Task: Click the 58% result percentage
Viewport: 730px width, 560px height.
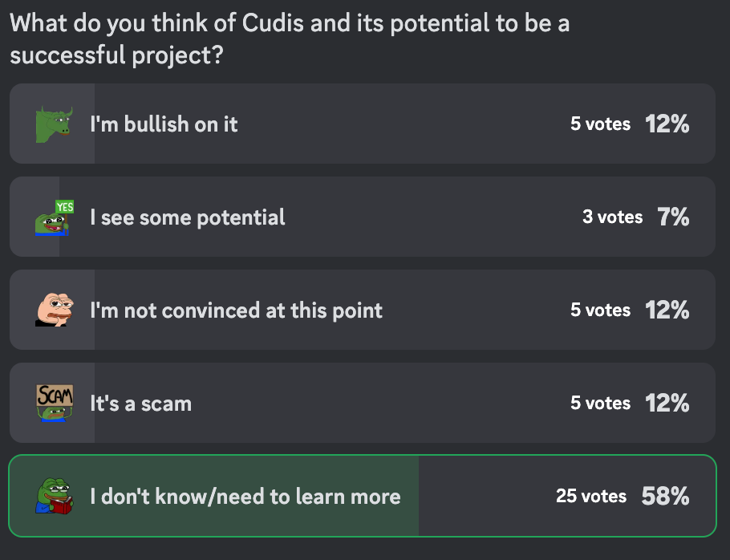Action: [665, 496]
